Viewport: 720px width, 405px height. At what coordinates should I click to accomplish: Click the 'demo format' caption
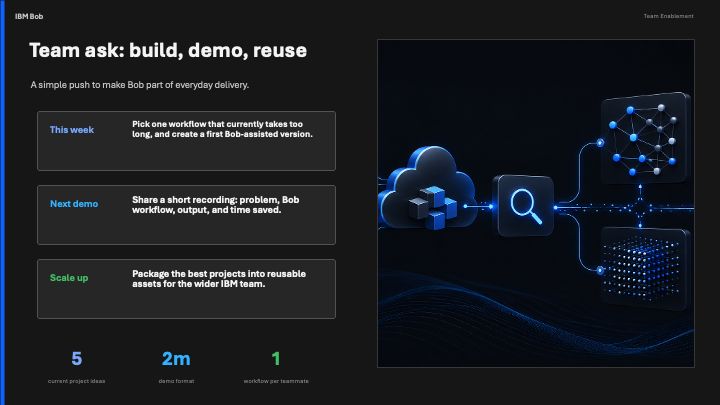pyautogui.click(x=176, y=381)
